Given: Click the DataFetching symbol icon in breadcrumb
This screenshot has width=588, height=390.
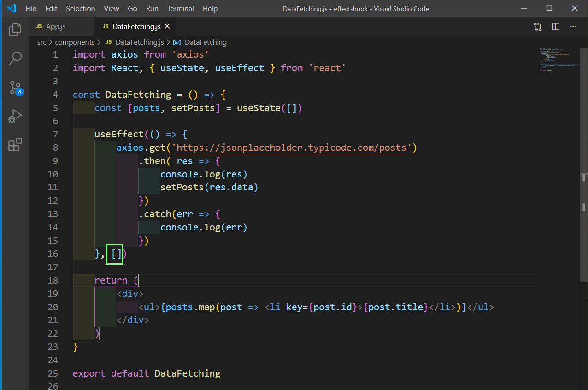Looking at the screenshot, I should point(176,42).
